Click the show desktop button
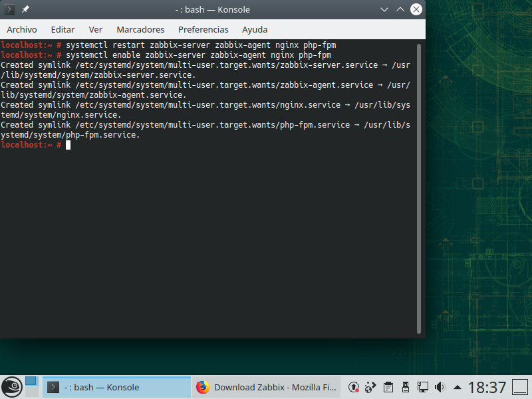This screenshot has width=532, height=399. pos(520,387)
